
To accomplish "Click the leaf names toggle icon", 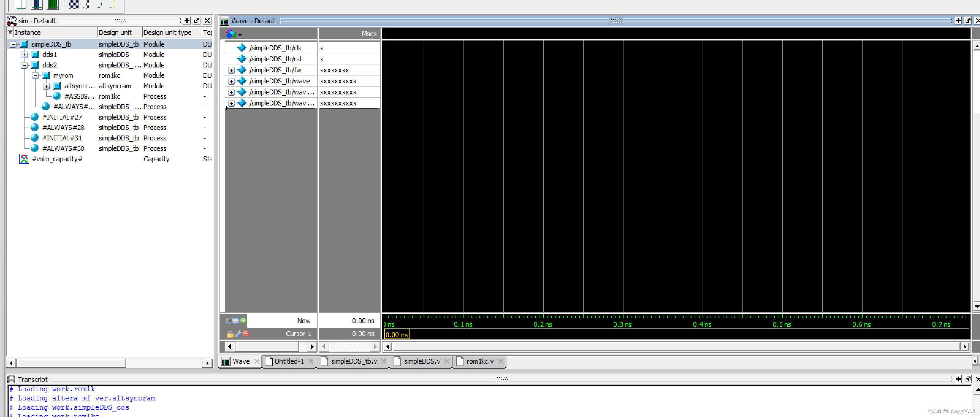I will click(x=228, y=320).
